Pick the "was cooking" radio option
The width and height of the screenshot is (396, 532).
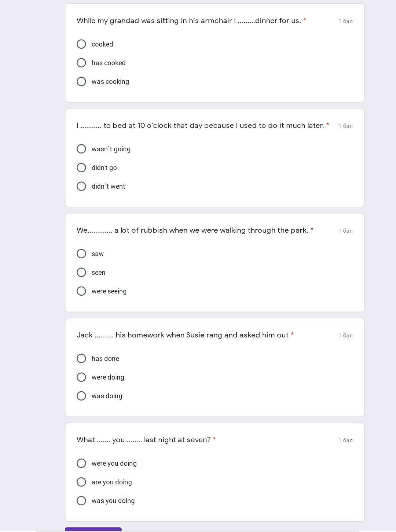81,82
